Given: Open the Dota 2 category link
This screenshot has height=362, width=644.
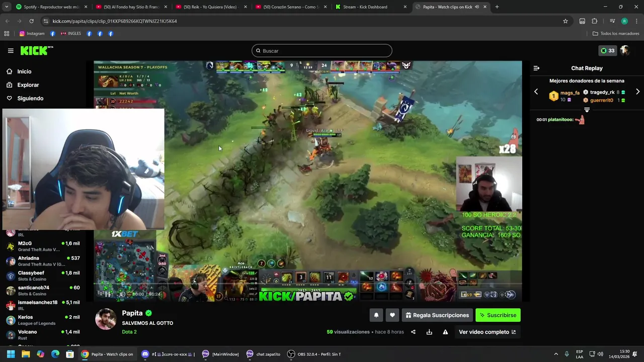Looking at the screenshot, I should click(x=129, y=332).
